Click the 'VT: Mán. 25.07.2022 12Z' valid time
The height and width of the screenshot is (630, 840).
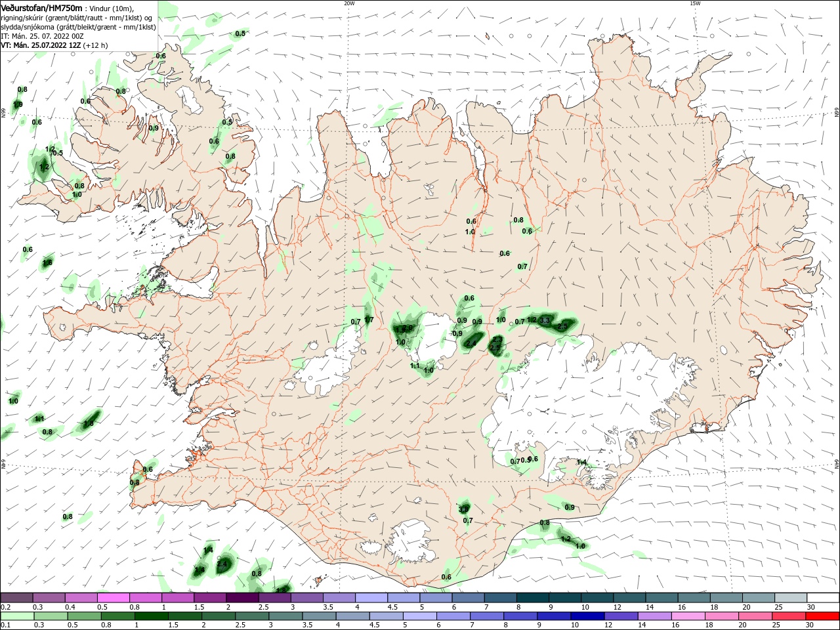coord(41,45)
